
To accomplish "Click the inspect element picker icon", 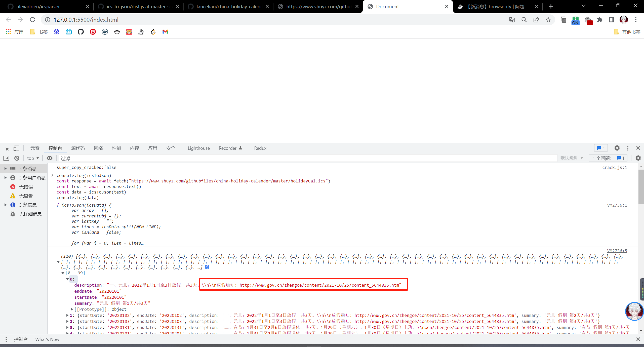I will click(x=6, y=148).
